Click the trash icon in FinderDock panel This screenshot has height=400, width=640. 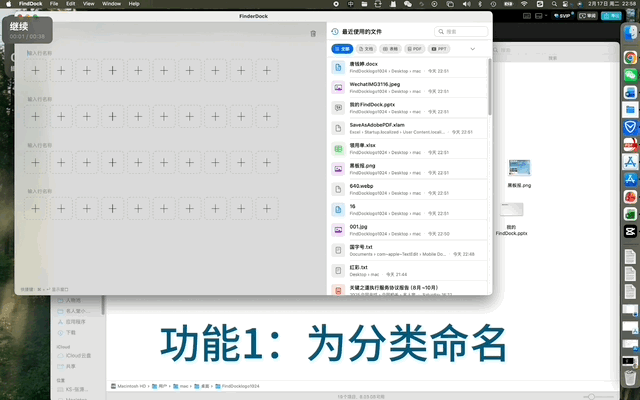[x=313, y=33]
